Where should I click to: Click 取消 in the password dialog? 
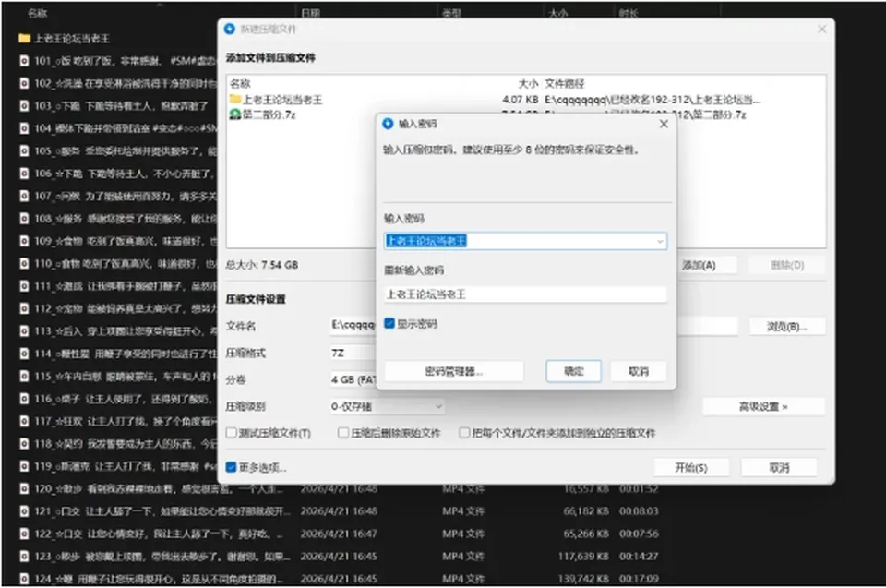(x=639, y=371)
